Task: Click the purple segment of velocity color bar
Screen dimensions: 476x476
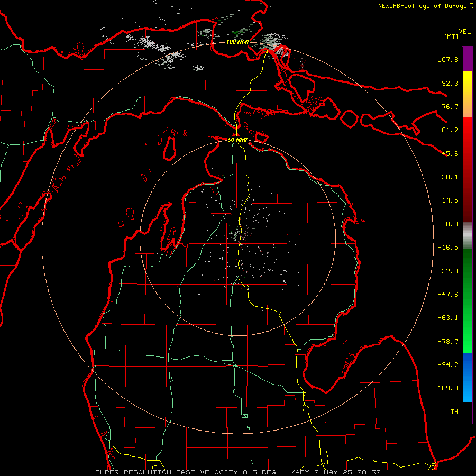Action: point(467,59)
